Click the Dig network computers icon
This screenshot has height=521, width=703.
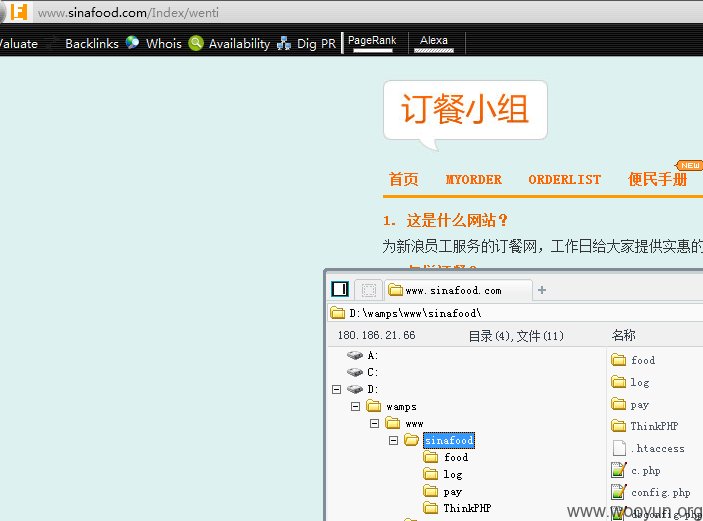pos(283,43)
